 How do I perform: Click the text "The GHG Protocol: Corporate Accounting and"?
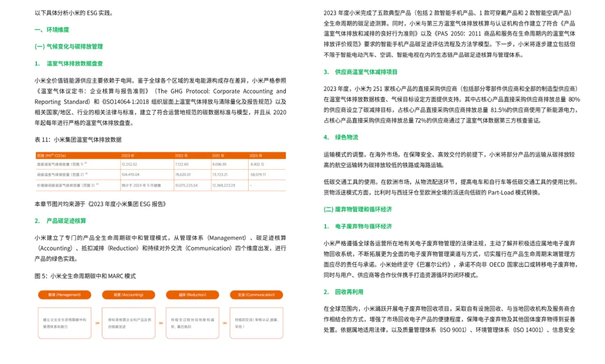click(222, 91)
